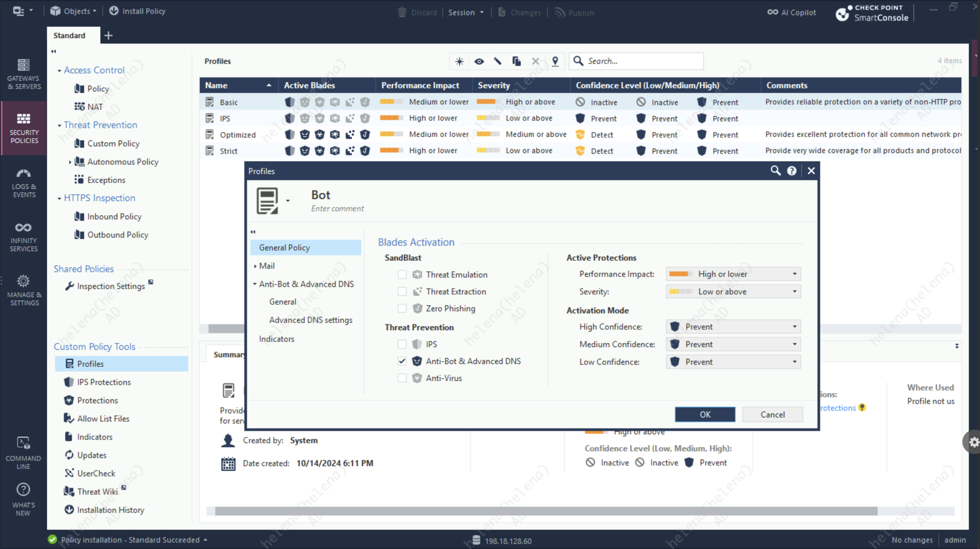The image size is (980, 549).
Task: Click the New profile star icon
Action: click(459, 61)
